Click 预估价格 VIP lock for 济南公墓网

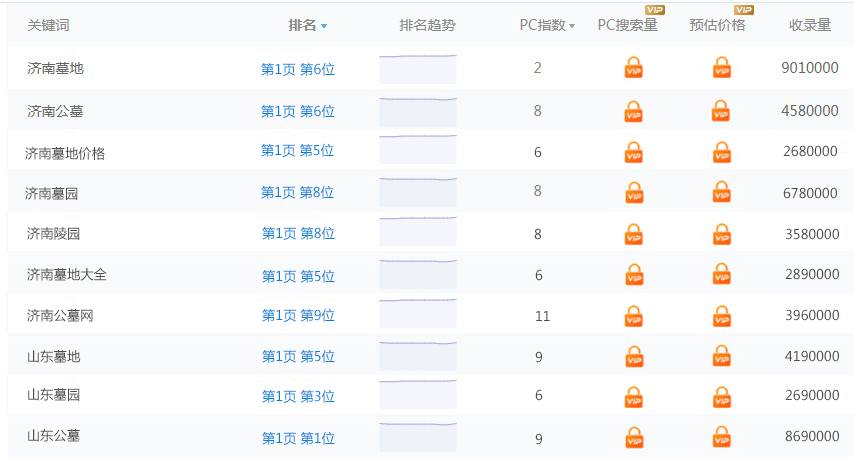point(722,316)
